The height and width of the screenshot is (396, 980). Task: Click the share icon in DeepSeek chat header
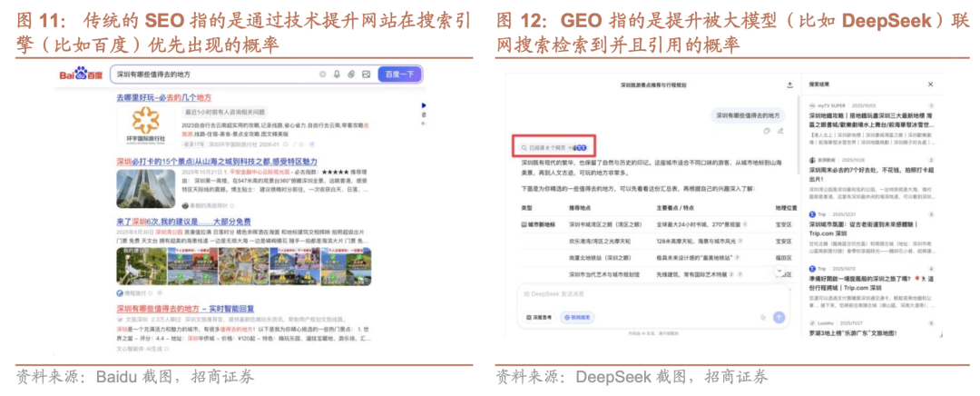pos(789,84)
